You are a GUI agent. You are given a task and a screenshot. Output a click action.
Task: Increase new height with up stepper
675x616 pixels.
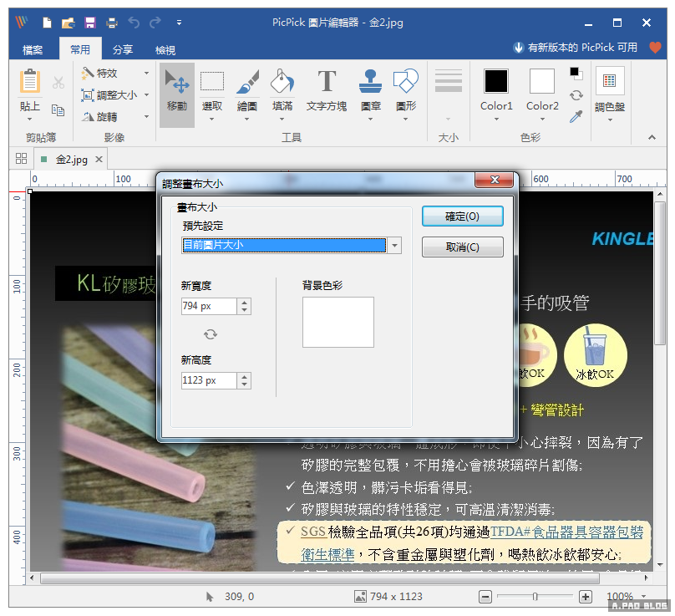[x=244, y=376]
